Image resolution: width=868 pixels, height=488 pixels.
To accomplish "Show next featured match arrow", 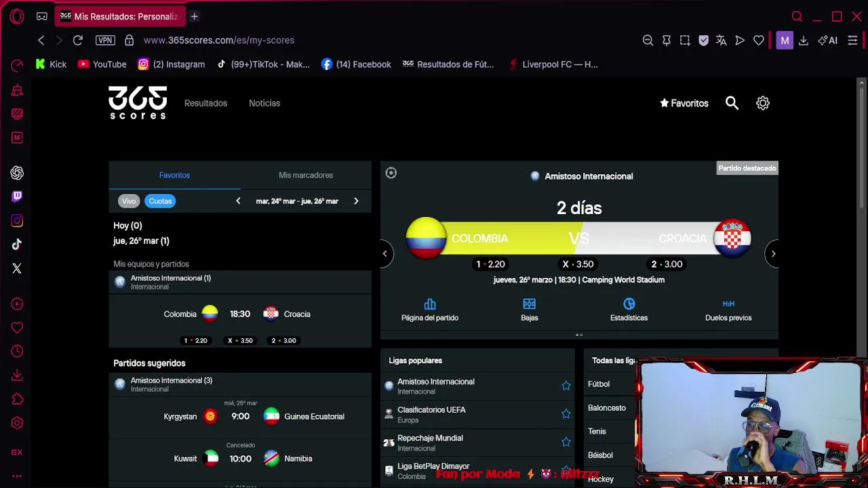I will [x=773, y=253].
